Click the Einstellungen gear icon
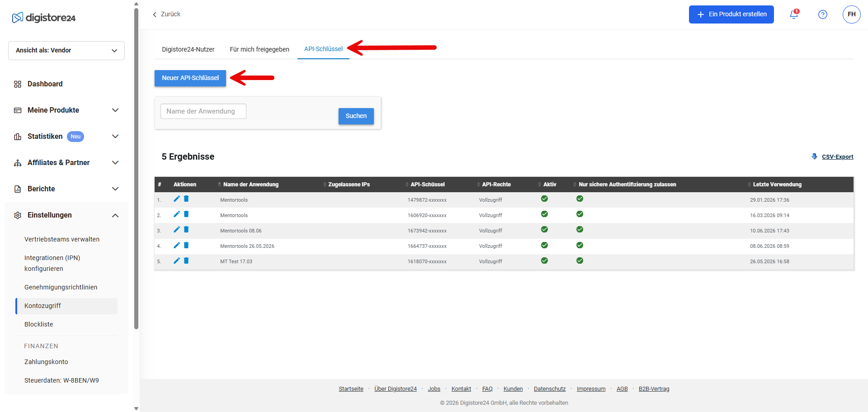868x412 pixels. pyautogui.click(x=18, y=215)
